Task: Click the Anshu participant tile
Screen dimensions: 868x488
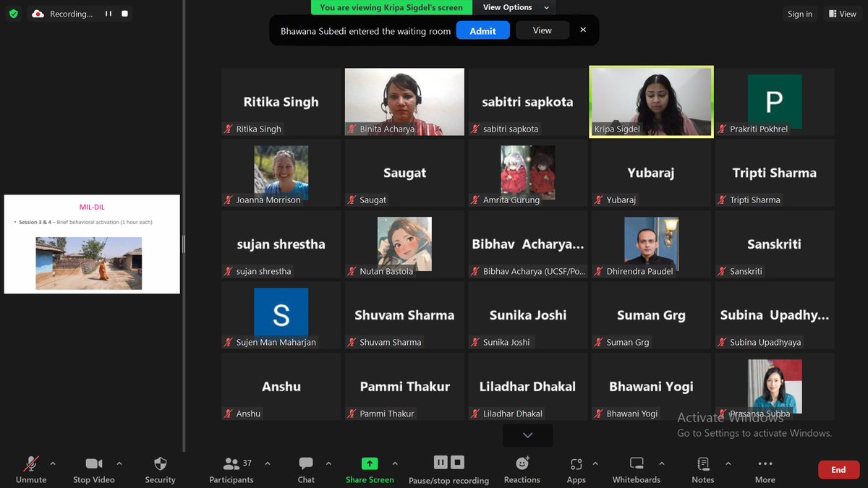Action: point(281,386)
